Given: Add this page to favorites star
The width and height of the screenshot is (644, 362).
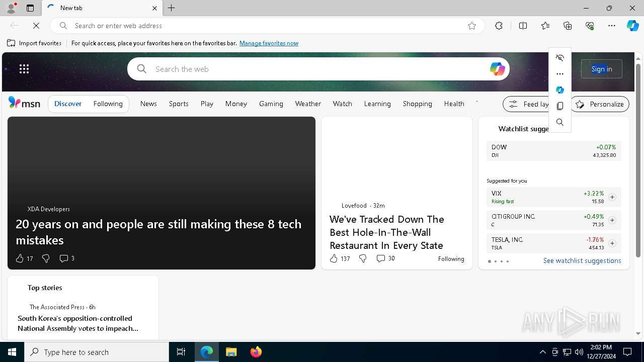Looking at the screenshot, I should 472,26.
